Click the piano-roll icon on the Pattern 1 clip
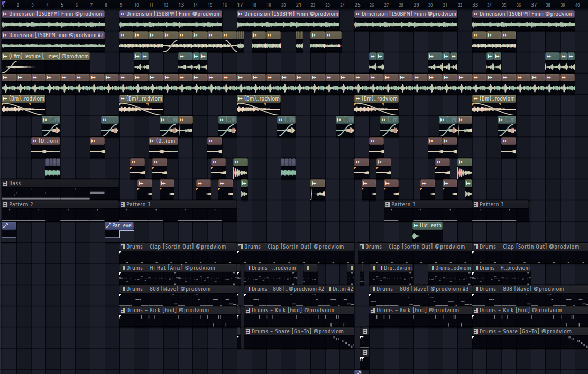Viewport: 588px width, 374px height. click(x=123, y=205)
